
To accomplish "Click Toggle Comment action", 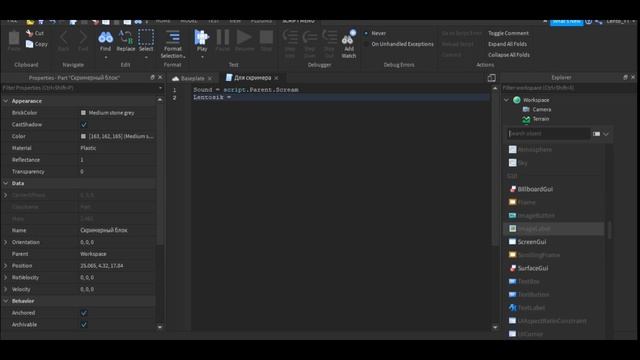I will pos(508,33).
